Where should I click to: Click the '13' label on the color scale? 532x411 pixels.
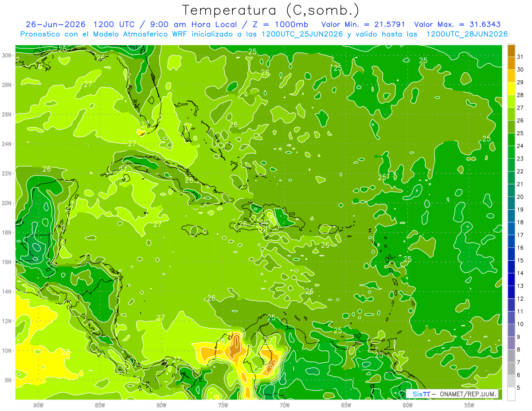(x=520, y=286)
